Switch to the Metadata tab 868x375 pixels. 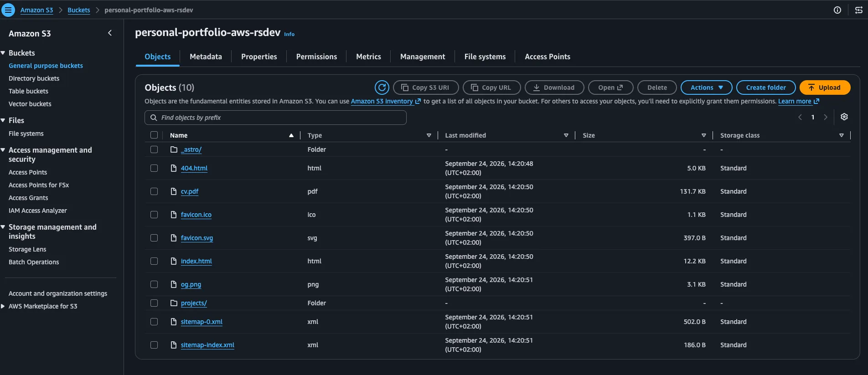[x=206, y=57]
